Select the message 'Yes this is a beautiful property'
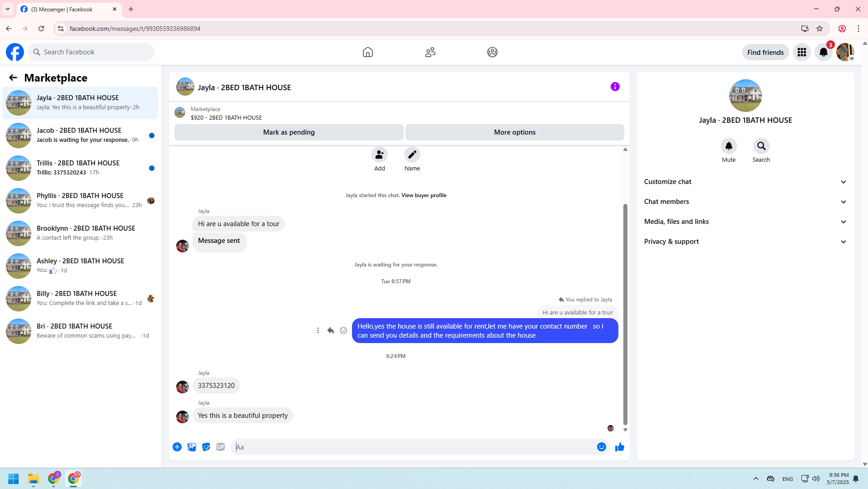 242,416
